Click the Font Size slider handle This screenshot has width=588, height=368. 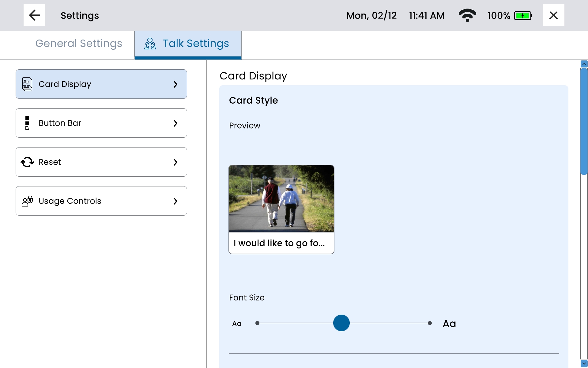tap(341, 323)
